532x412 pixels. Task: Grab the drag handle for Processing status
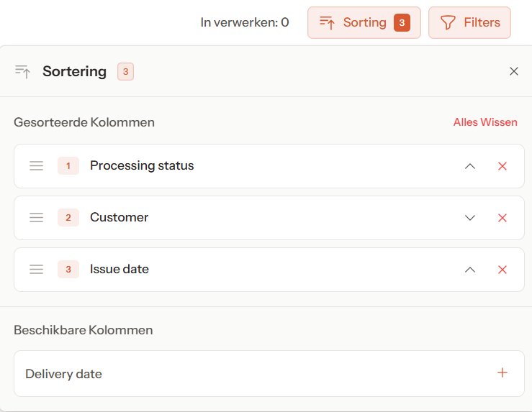coord(37,166)
